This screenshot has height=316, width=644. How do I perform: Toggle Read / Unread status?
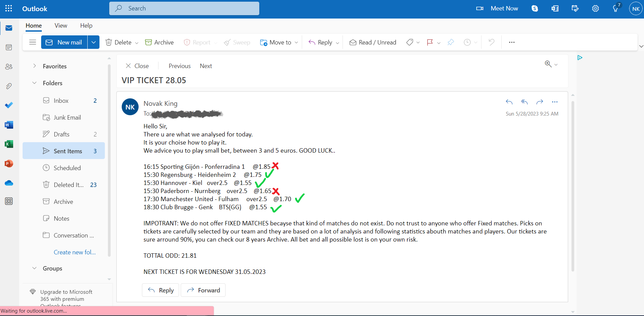tap(373, 42)
